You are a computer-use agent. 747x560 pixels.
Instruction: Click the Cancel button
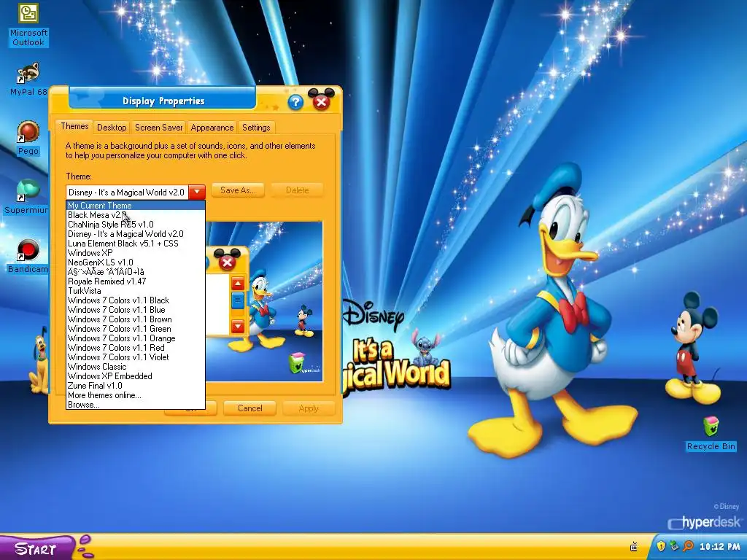click(250, 408)
